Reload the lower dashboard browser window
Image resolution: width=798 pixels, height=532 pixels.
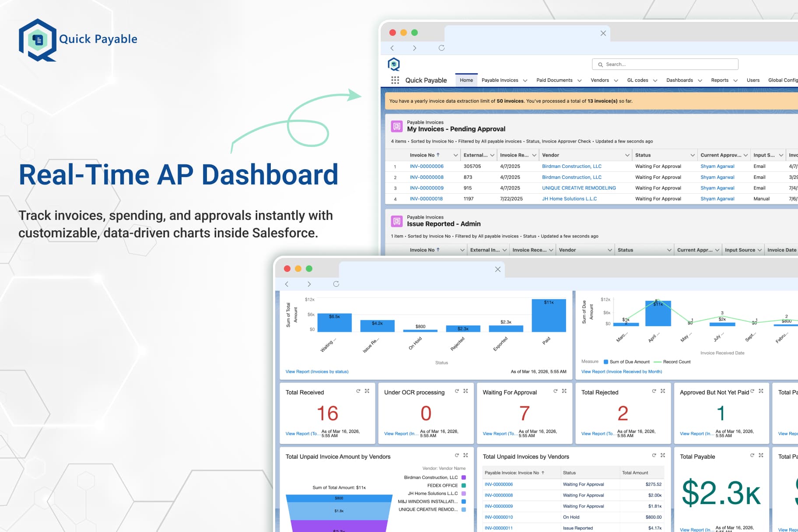point(336,284)
